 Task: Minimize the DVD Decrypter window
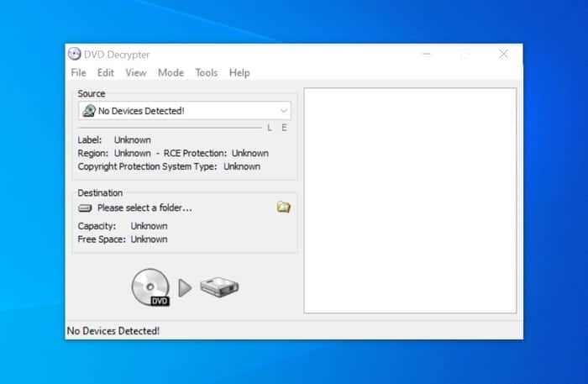427,55
